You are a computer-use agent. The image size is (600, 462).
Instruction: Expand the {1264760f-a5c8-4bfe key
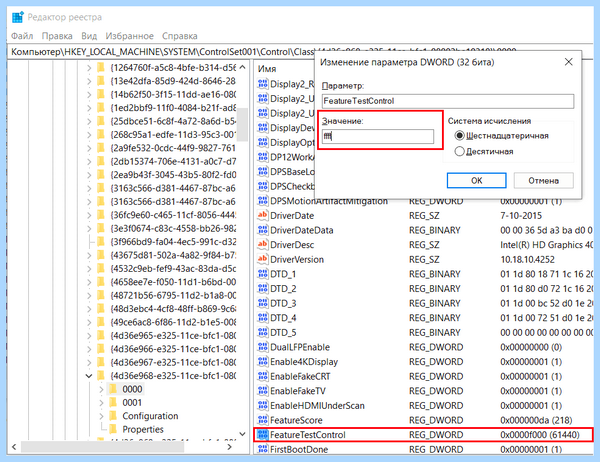[x=89, y=68]
